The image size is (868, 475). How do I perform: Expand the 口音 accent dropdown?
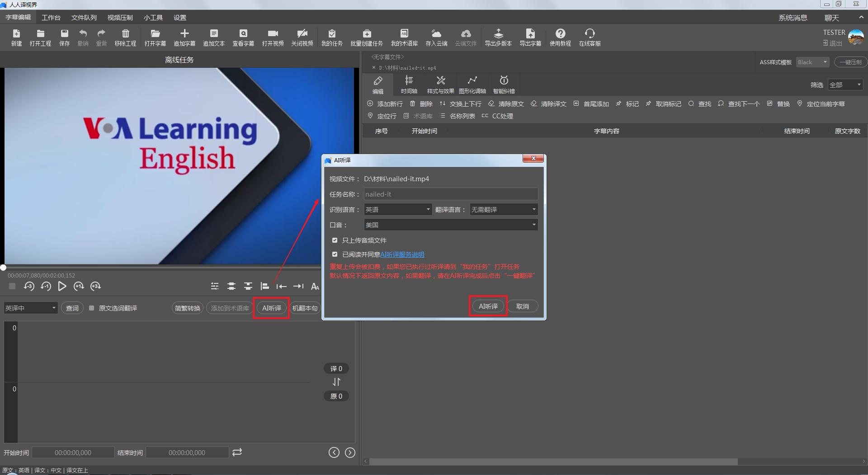click(x=451, y=225)
